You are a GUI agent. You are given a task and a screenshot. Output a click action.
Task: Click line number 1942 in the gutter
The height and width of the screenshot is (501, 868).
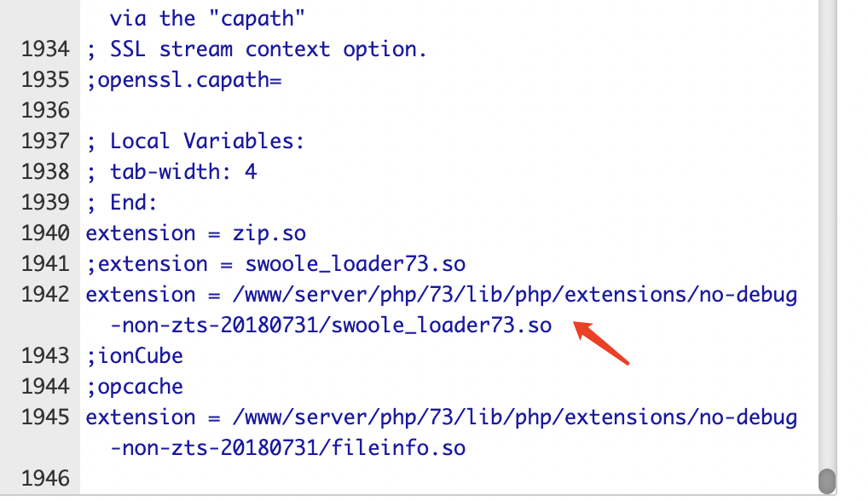point(45,295)
